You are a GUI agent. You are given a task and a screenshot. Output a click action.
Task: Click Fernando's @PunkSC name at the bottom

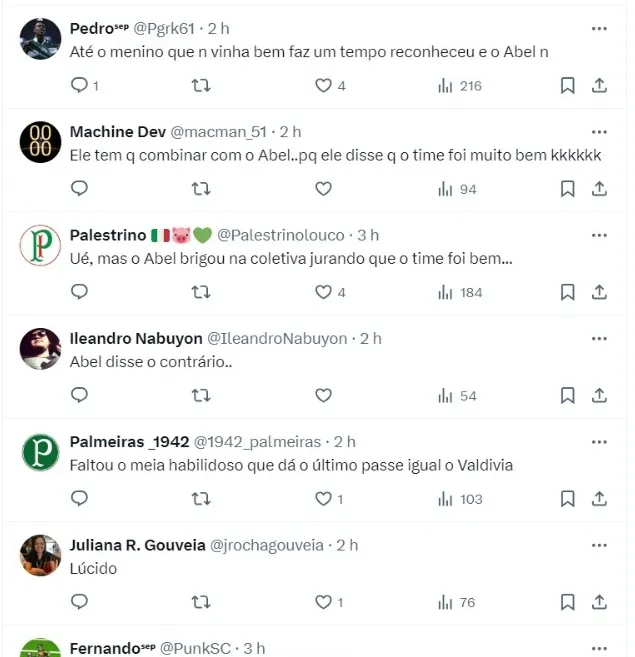pos(196,648)
